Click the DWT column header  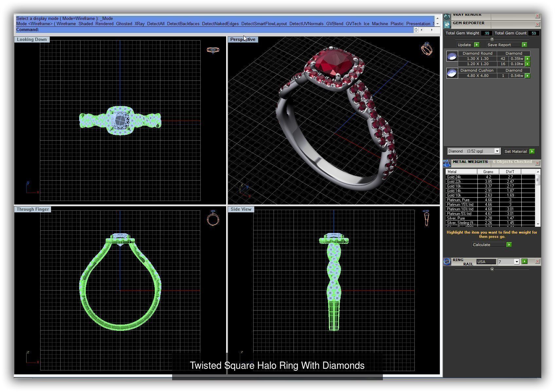[x=510, y=172]
